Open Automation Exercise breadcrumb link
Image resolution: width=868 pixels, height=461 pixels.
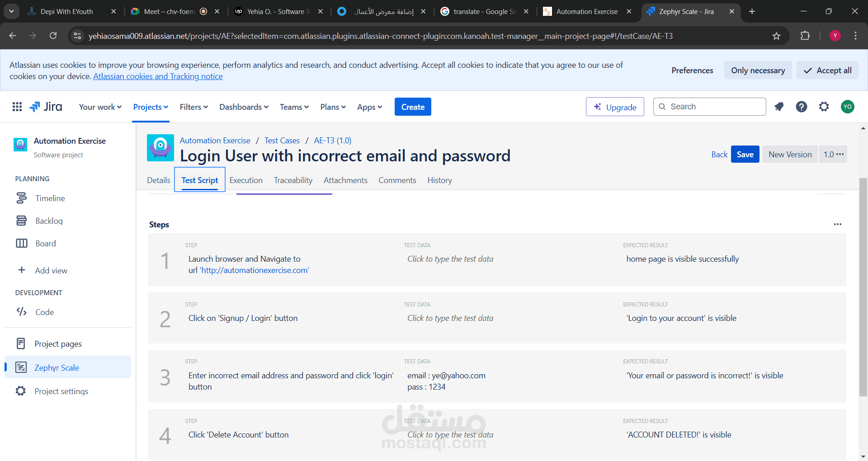coord(215,141)
